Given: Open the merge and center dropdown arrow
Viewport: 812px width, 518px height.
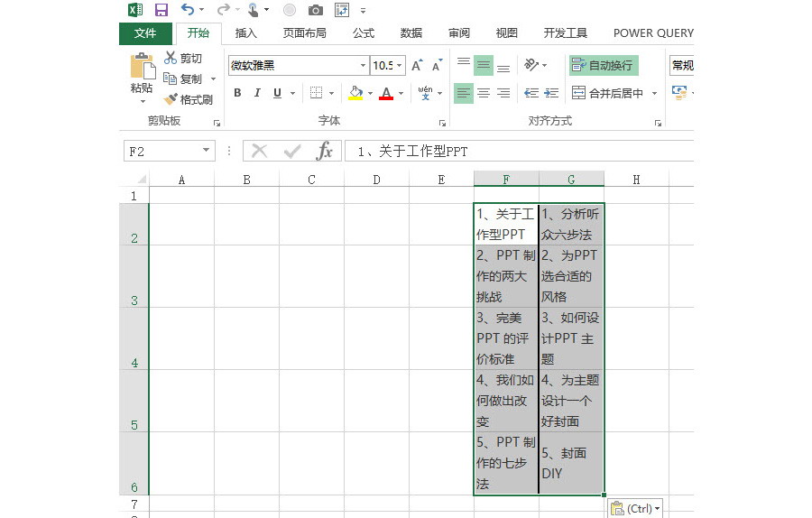Looking at the screenshot, I should point(655,93).
